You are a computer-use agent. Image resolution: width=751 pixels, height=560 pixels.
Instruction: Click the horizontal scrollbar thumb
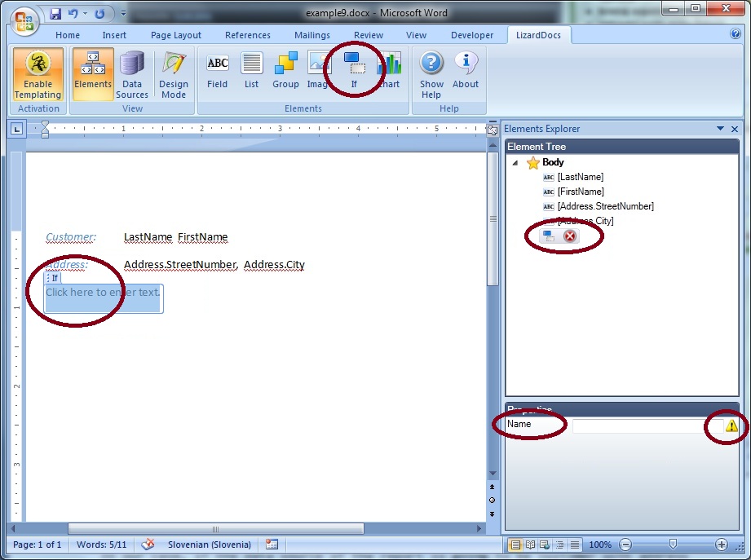215,529
